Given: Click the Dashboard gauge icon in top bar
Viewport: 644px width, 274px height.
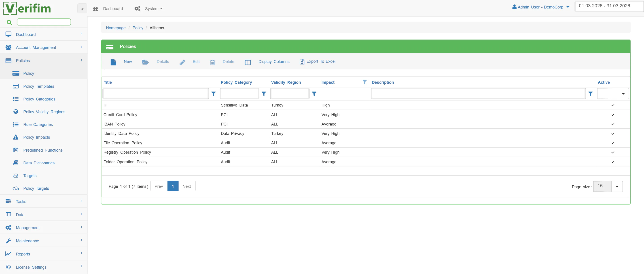Looking at the screenshot, I should [x=95, y=9].
